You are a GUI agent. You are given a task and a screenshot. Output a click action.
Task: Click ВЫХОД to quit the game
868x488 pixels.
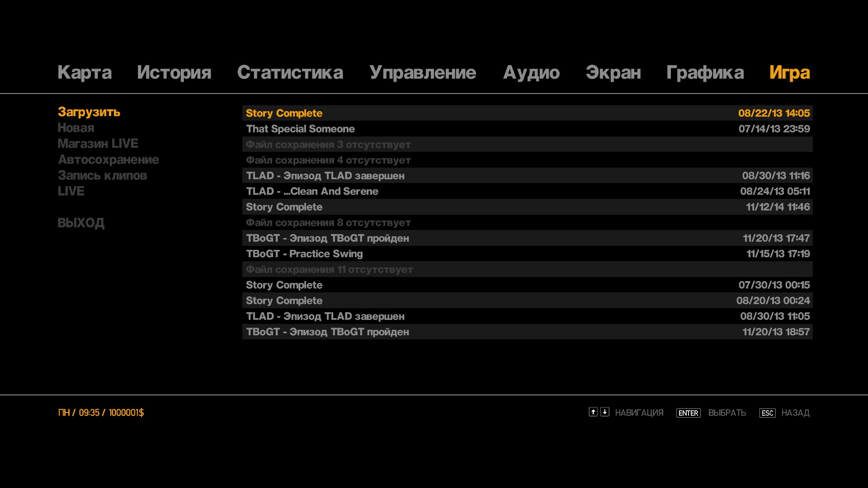(x=81, y=223)
